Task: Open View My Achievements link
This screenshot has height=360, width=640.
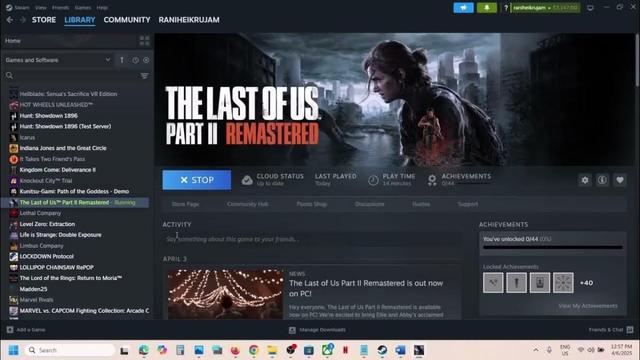Action: [x=588, y=306]
